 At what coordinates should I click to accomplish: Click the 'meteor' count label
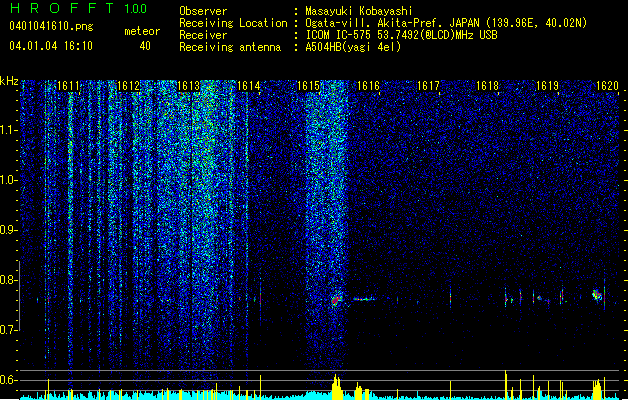(142, 31)
